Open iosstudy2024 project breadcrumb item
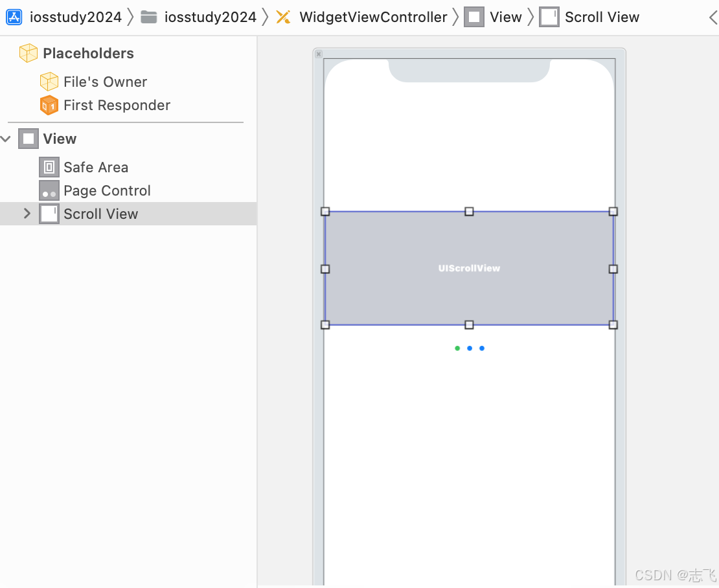Image resolution: width=719 pixels, height=588 pixels. tap(76, 17)
